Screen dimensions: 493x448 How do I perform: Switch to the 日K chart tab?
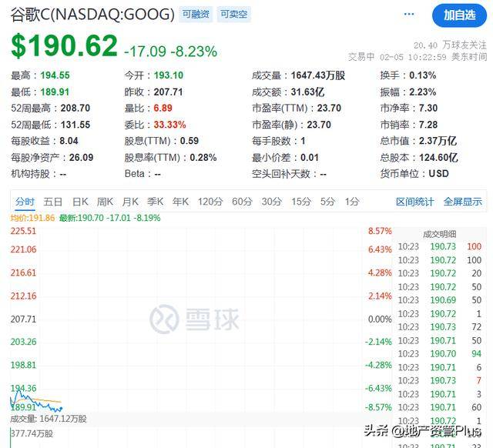coord(80,202)
